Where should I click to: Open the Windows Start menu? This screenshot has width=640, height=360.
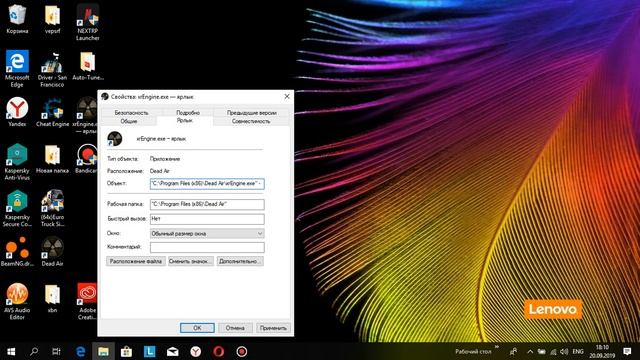click(11, 351)
